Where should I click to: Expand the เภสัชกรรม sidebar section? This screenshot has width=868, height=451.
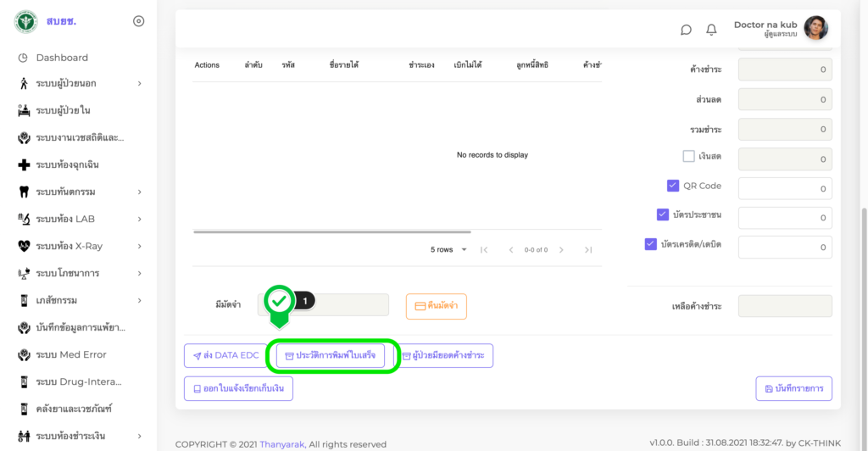coord(139,300)
